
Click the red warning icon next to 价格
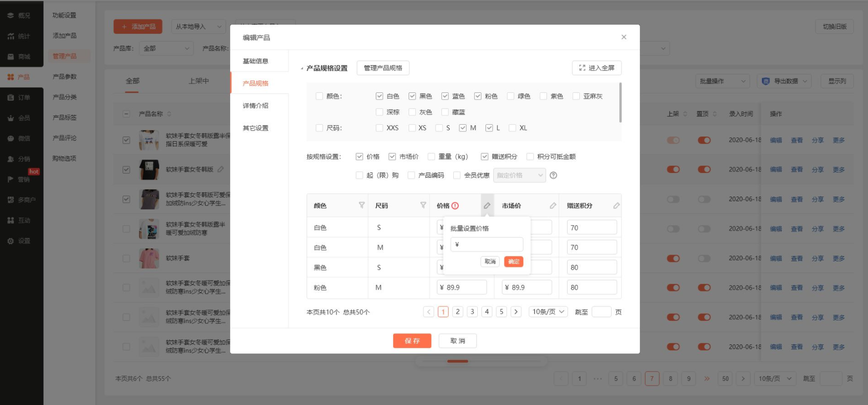[455, 206]
